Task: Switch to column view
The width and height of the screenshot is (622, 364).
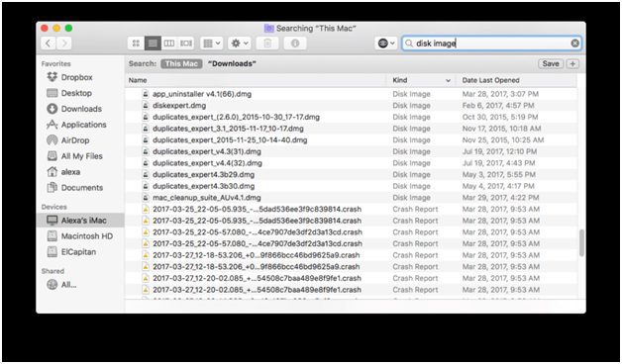Action: point(169,44)
